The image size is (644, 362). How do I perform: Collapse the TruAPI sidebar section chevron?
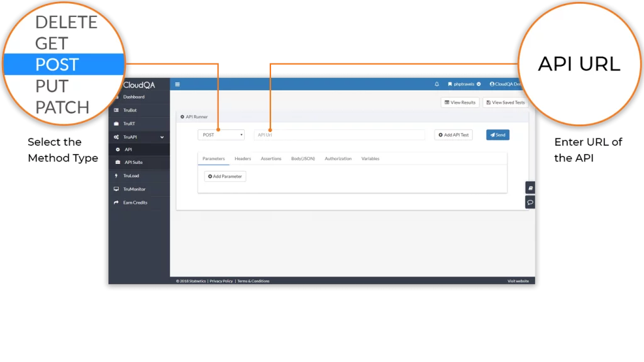(x=162, y=137)
